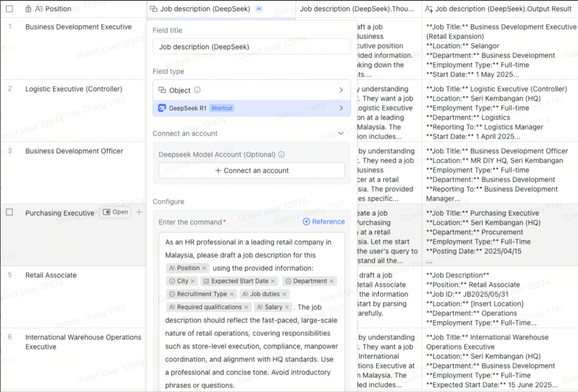This screenshot has height=392, width=578.
Task: Open output result for International Warehouse Operations
Action: coord(500,359)
